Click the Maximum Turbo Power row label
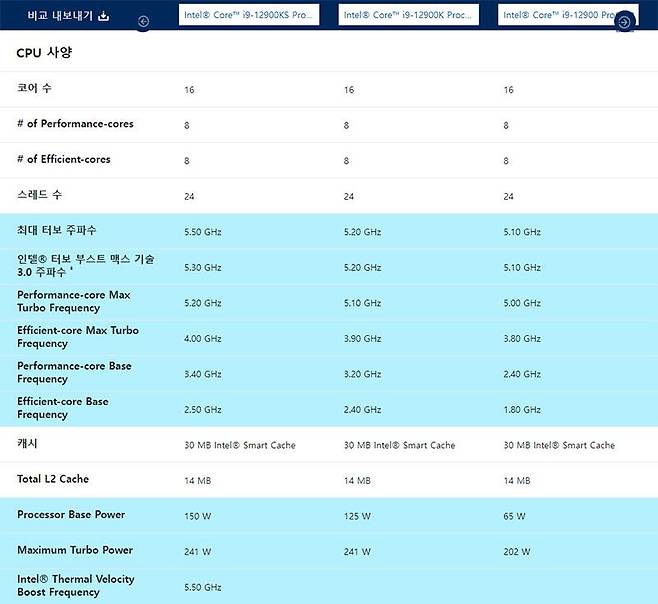Viewport: 658px width, 604px height. click(75, 550)
